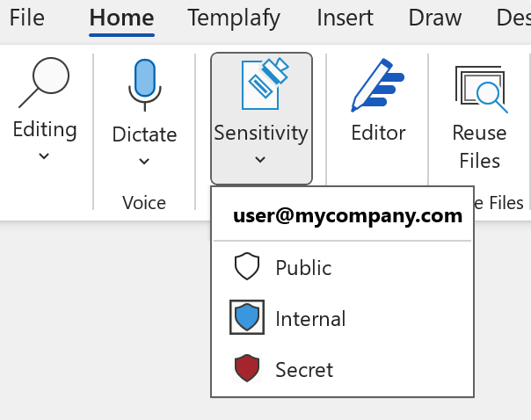
Task: Choose the Public sensitivity label
Action: click(x=303, y=267)
